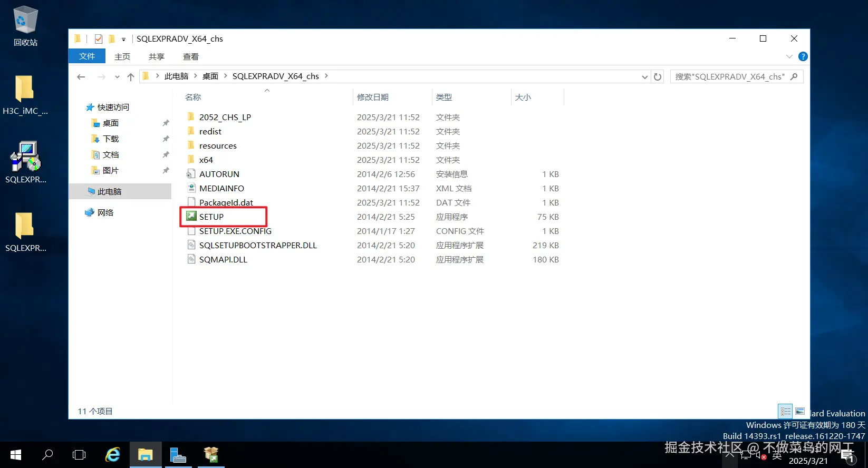This screenshot has height=468, width=868.
Task: Click 此电脑 in the address breadcrumb
Action: coord(176,76)
